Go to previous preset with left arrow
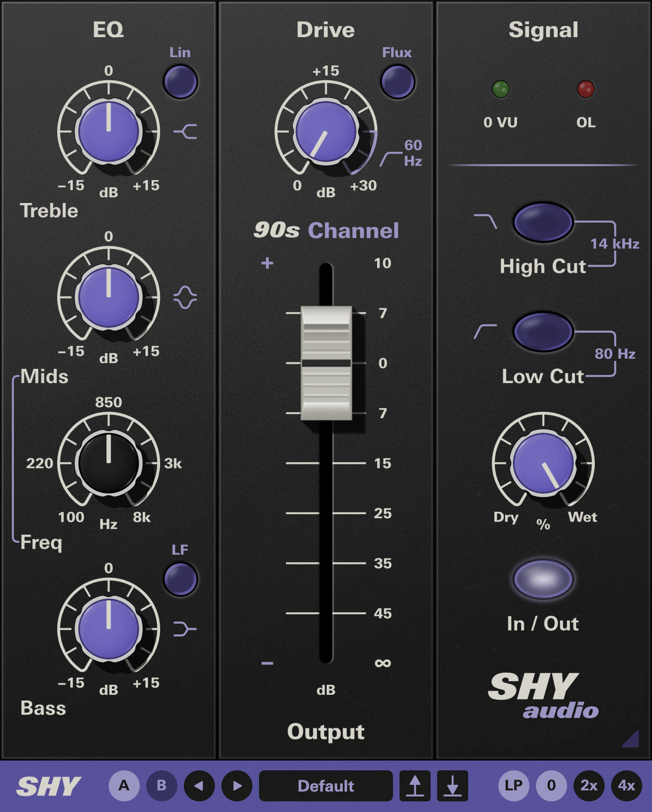Viewport: 652px width, 812px height. point(199,786)
